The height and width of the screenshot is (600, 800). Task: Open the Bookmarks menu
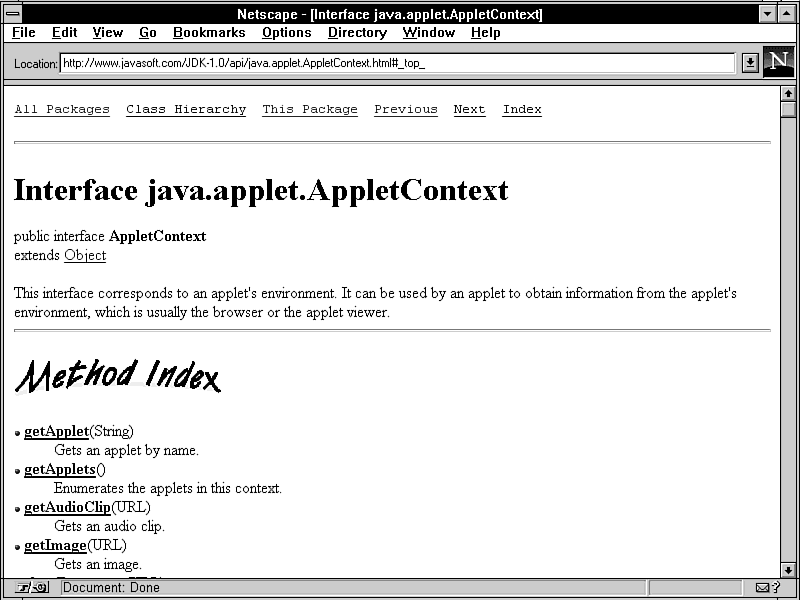209,33
